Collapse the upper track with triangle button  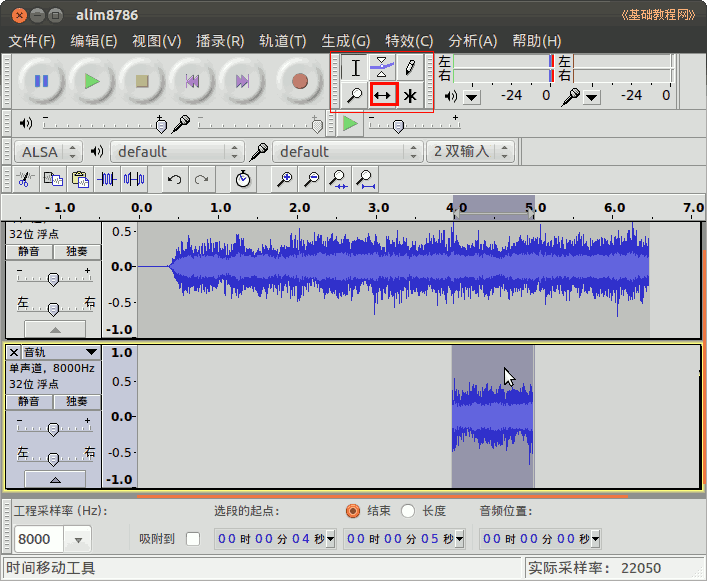(55, 329)
